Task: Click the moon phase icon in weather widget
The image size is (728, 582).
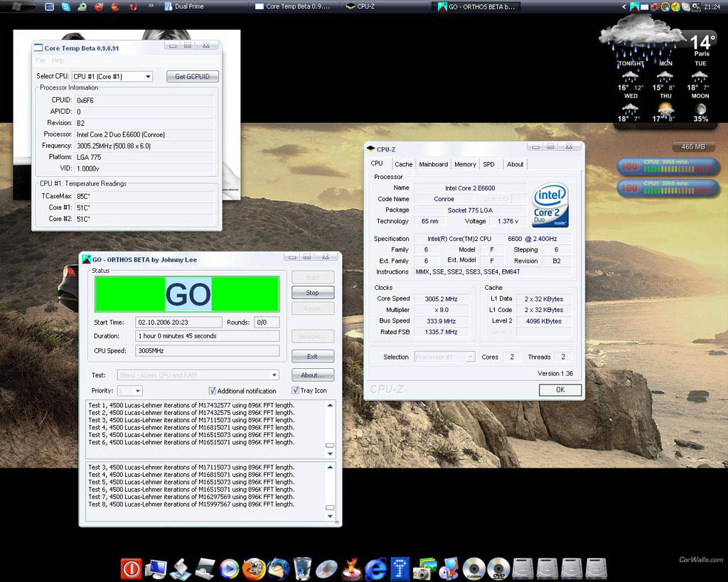Action: (700, 109)
